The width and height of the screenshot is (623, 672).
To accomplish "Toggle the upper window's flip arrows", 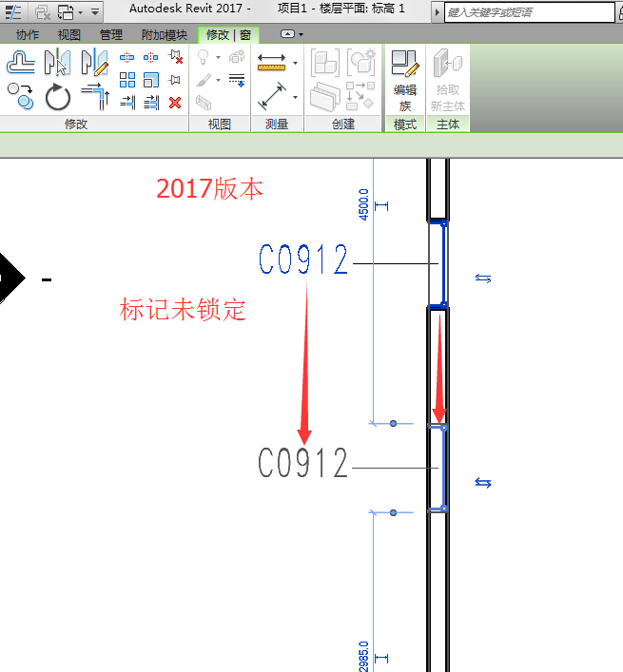I will pos(483,278).
